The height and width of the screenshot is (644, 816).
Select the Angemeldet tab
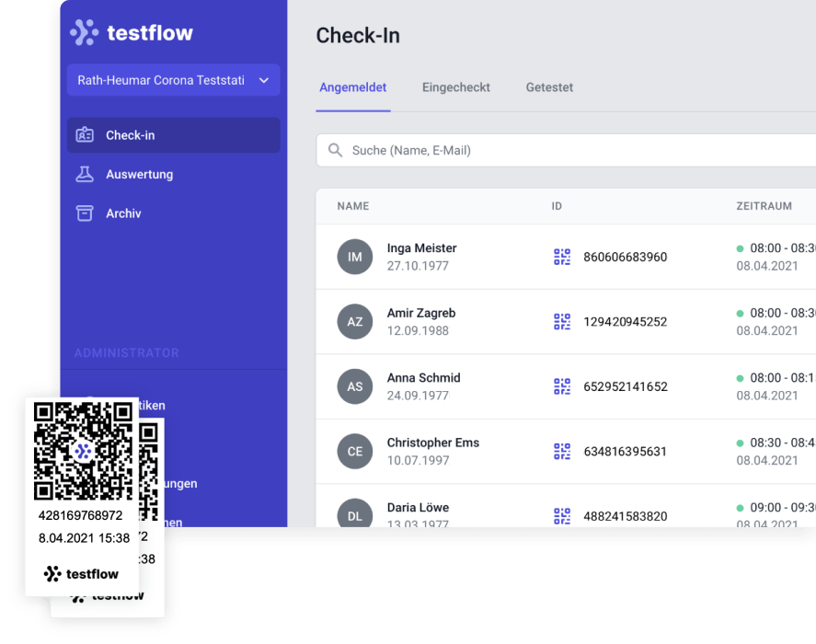[x=352, y=87]
